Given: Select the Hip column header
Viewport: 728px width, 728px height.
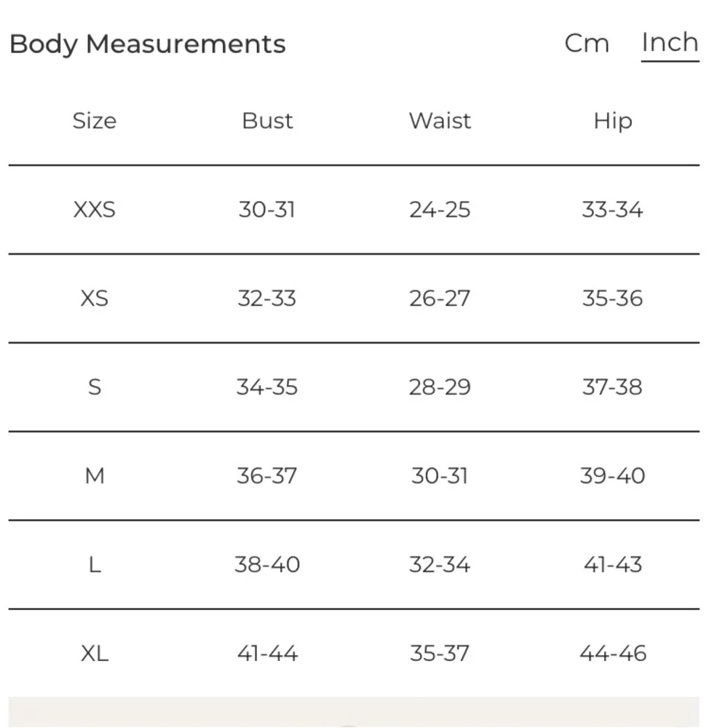Looking at the screenshot, I should coord(613,122).
